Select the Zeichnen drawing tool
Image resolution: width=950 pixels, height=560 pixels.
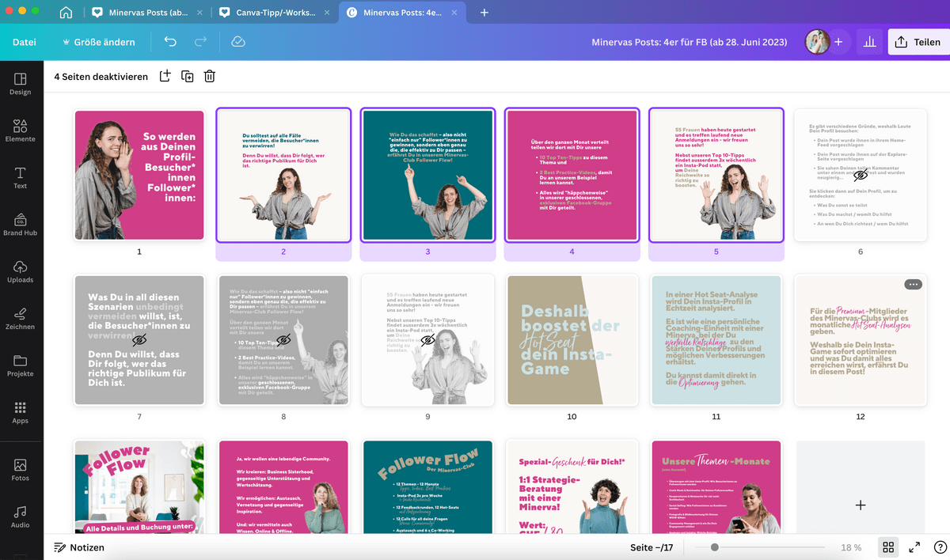21,318
